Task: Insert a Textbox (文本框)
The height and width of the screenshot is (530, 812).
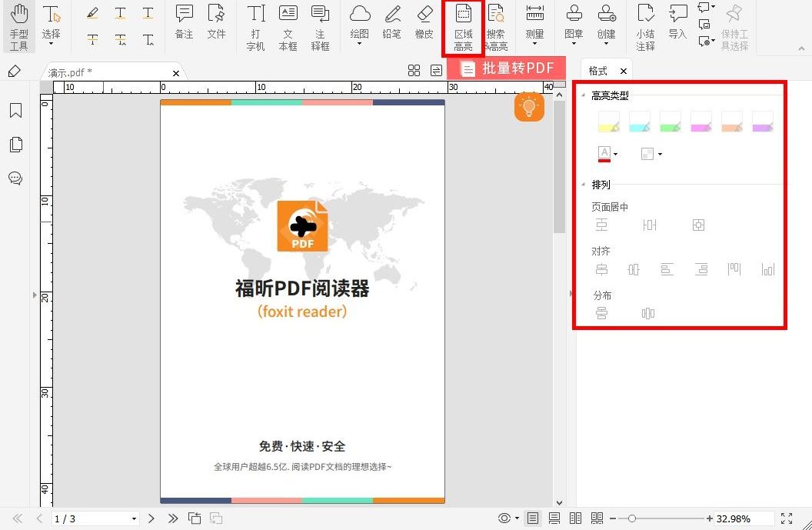Action: pyautogui.click(x=288, y=28)
